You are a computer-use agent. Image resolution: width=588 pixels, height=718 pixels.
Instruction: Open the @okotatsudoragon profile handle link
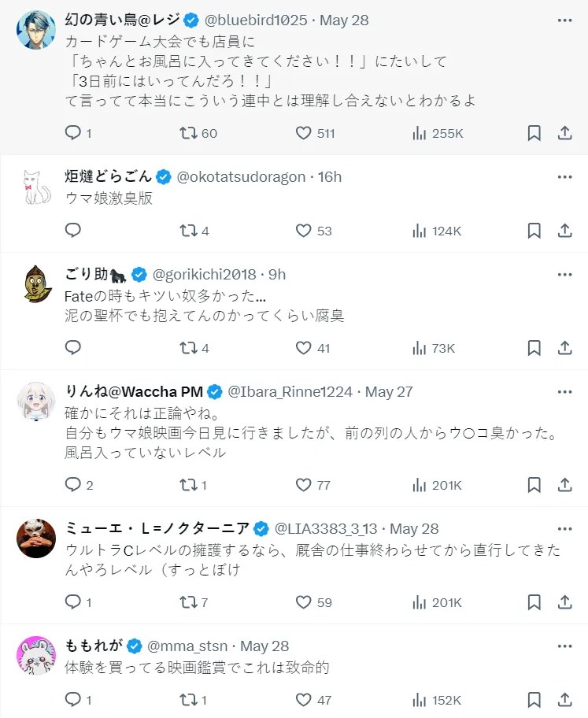pos(241,176)
